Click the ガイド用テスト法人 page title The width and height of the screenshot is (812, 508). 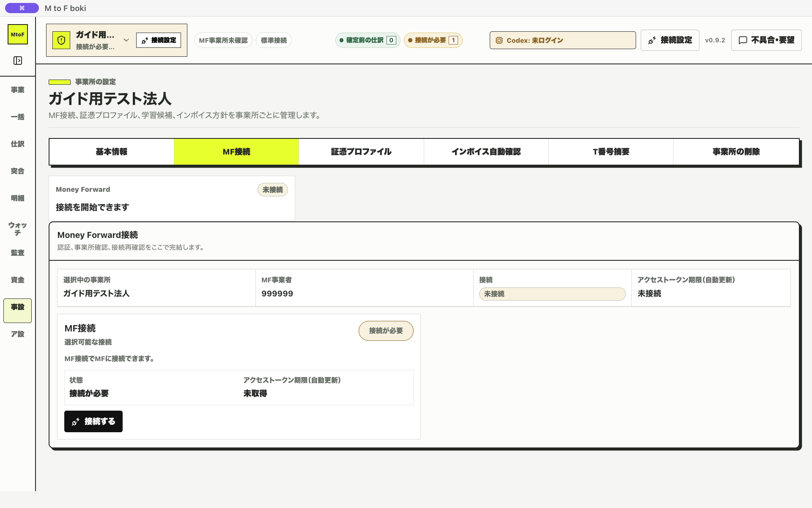[110, 99]
